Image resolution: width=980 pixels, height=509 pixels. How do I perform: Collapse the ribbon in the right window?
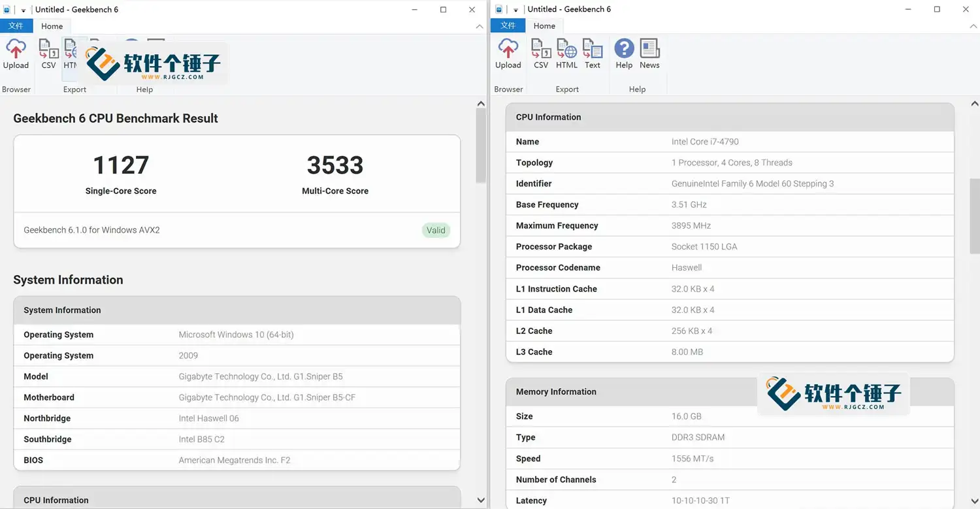pyautogui.click(x=973, y=26)
